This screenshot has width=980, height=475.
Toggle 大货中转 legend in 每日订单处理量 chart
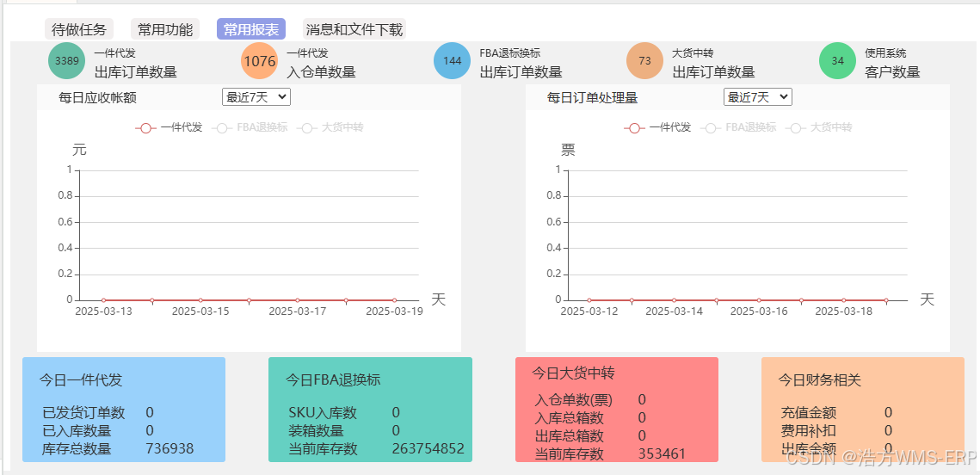(x=819, y=127)
